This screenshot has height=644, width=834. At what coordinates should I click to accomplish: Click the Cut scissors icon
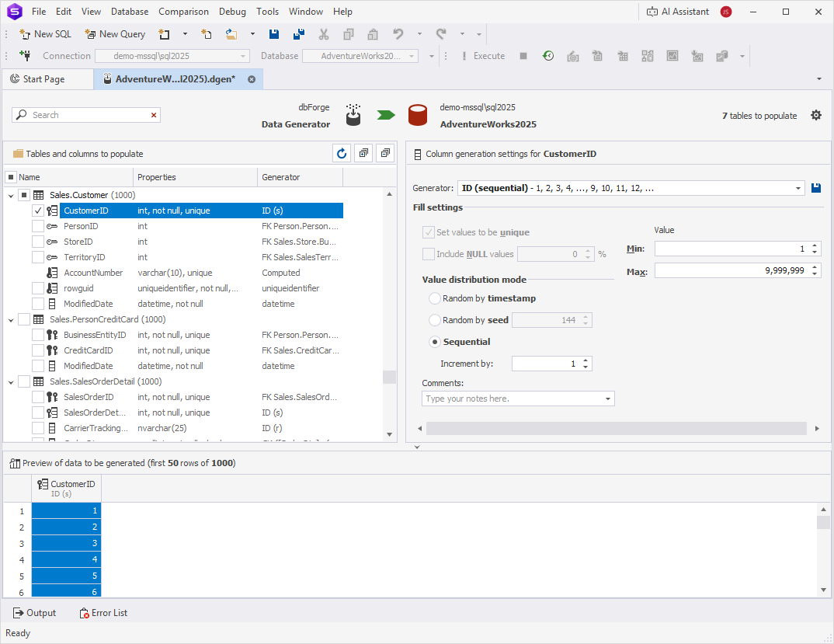point(323,34)
